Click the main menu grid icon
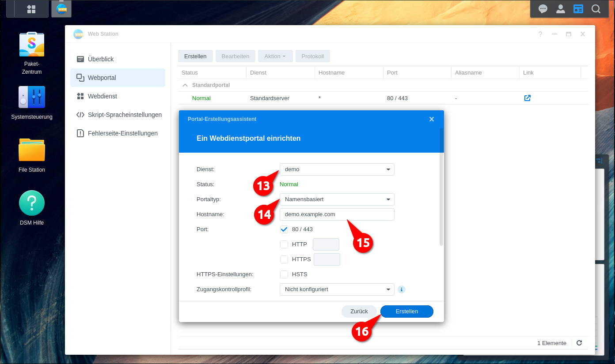This screenshot has width=615, height=364. pos(31,9)
